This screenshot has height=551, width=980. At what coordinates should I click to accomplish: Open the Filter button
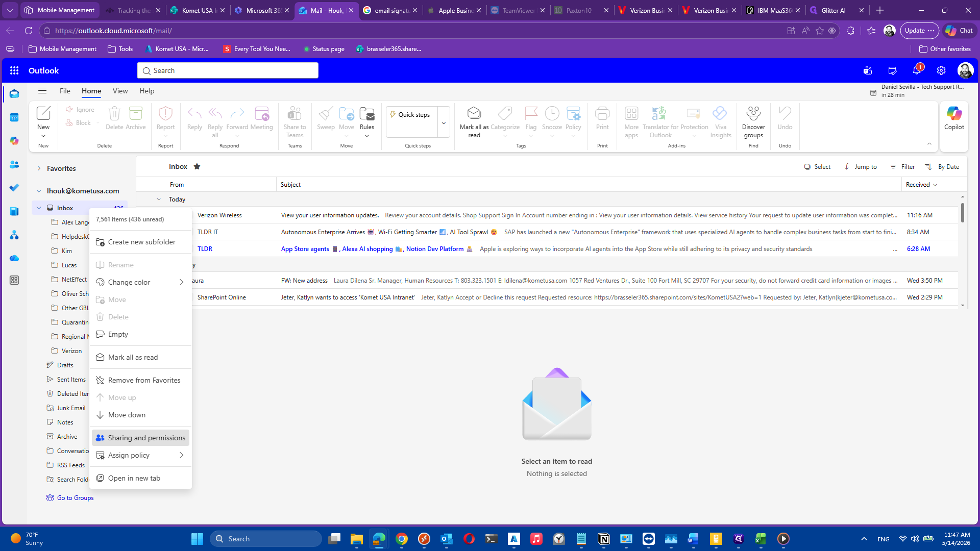[x=902, y=167]
